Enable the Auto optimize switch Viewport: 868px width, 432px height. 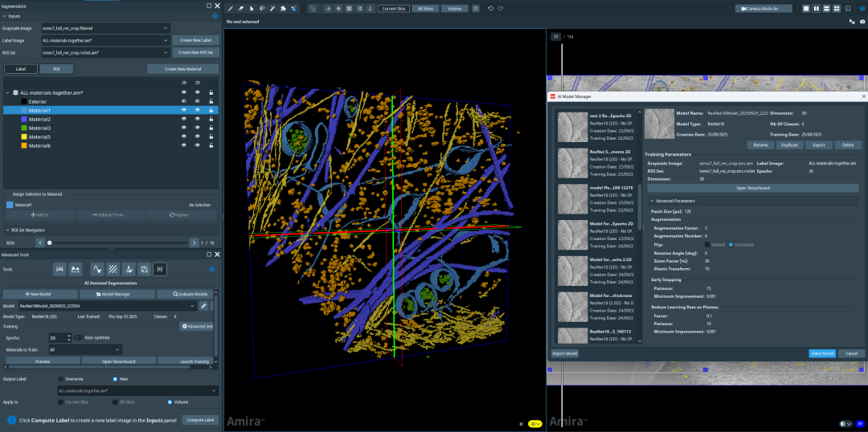click(79, 337)
